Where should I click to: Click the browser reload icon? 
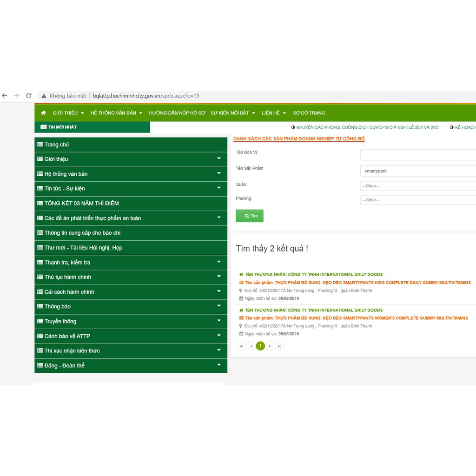click(x=29, y=96)
